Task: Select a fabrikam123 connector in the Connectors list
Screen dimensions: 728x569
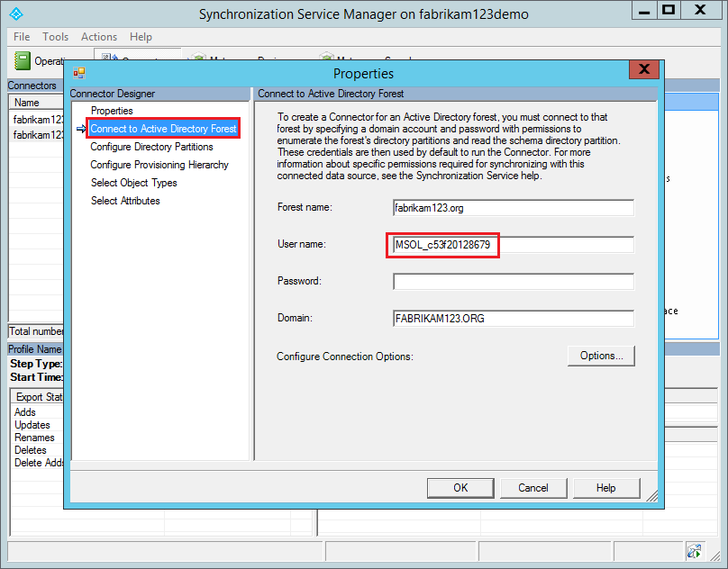Action: pos(33,119)
